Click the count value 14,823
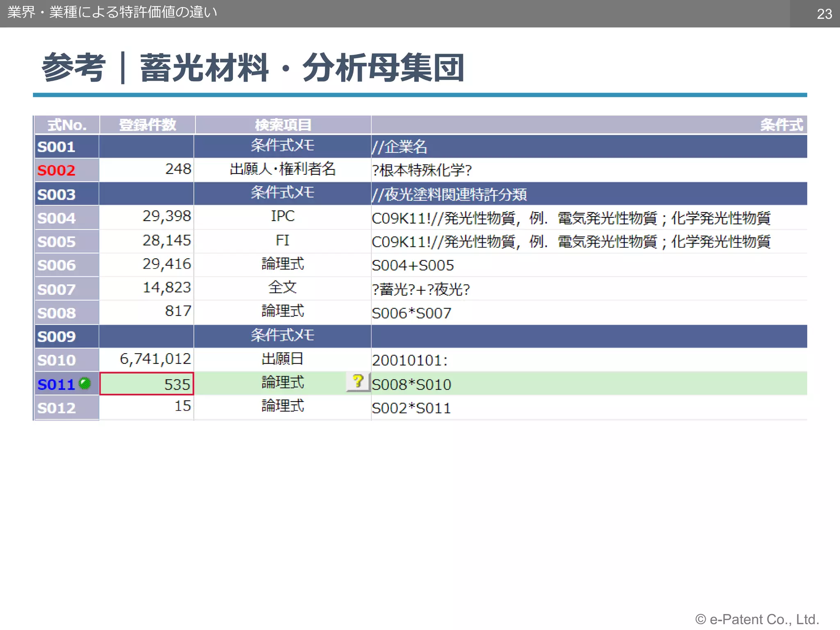Screen dimensions: 840x630 point(167,288)
